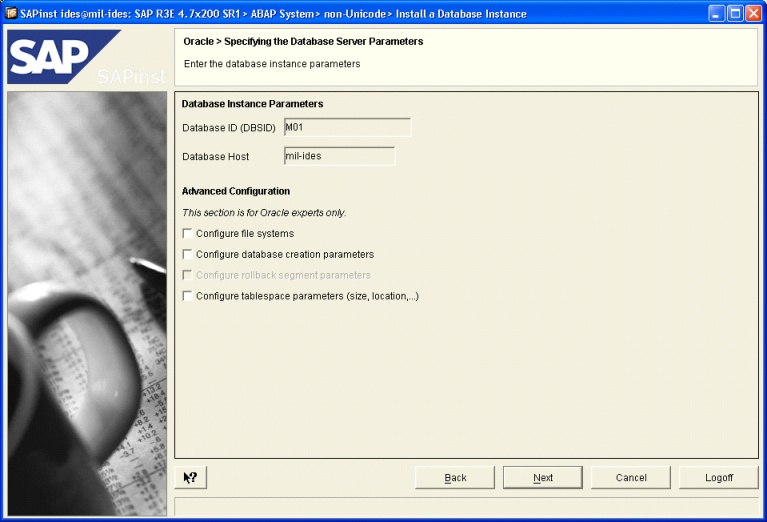Screen dimensions: 767x522
Task: Click the SAP logo in the banner
Action: [60, 57]
